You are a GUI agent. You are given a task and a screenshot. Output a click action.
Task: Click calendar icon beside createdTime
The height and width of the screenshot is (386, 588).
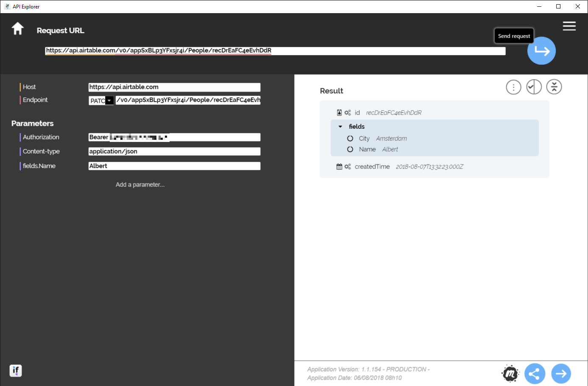click(339, 167)
